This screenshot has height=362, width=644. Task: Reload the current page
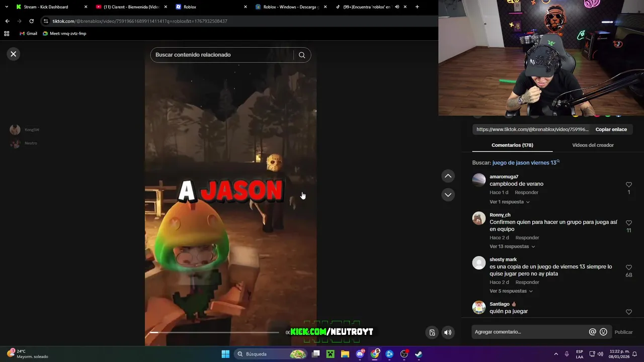(31, 21)
